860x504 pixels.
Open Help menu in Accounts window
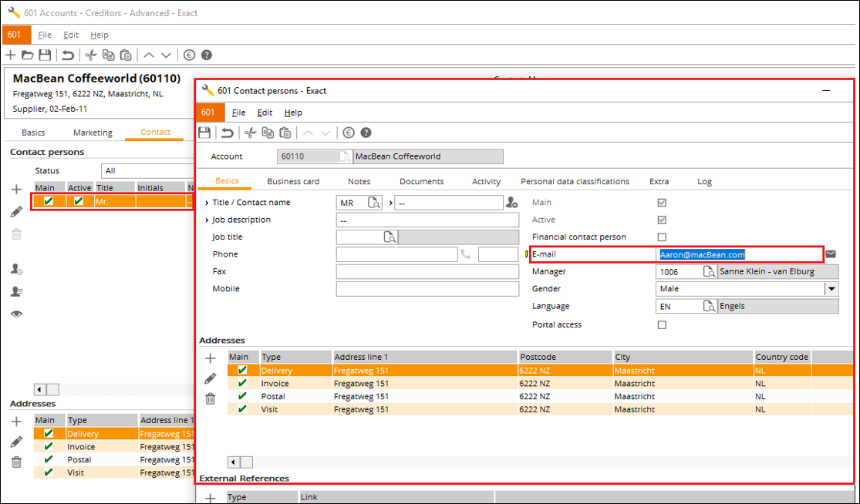tap(99, 35)
